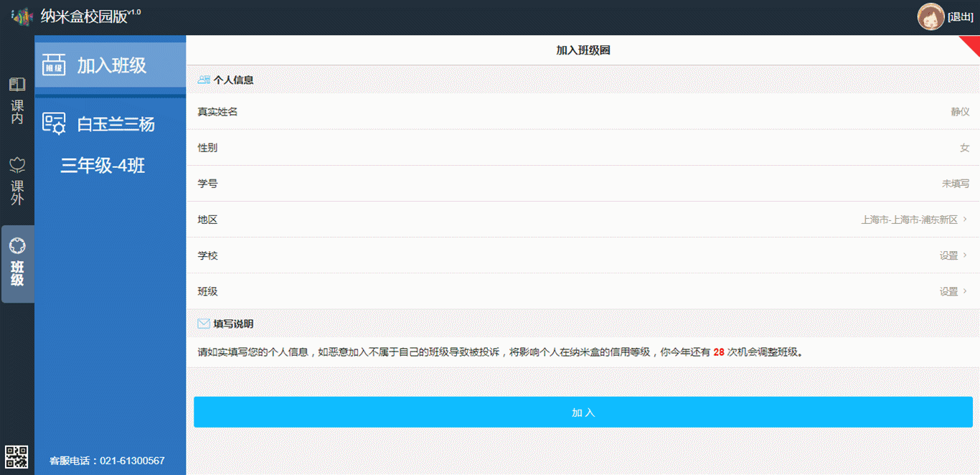
Task: Click the 退出 logout link
Action: click(x=960, y=17)
